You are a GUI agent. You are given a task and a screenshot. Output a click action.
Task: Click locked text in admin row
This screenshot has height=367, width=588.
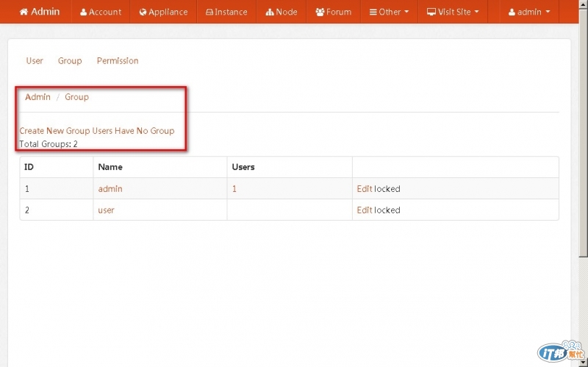[x=387, y=189]
